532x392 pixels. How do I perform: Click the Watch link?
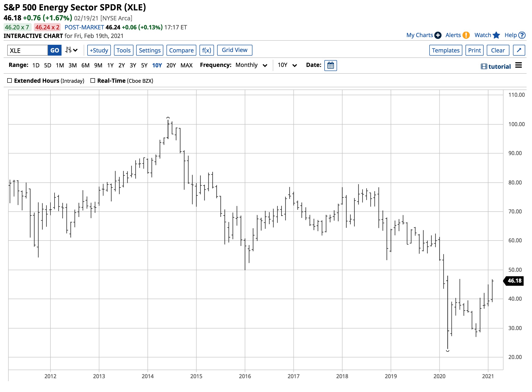pyautogui.click(x=483, y=35)
